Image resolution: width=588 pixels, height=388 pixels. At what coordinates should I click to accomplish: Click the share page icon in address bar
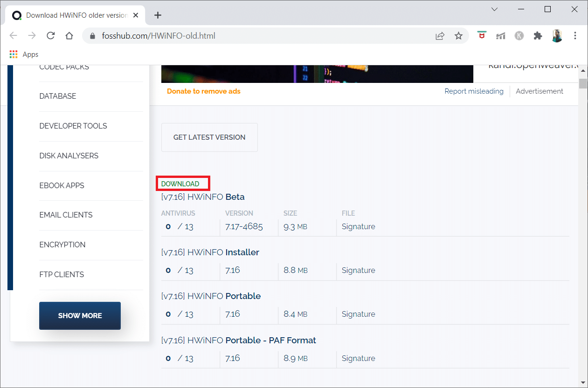tap(440, 36)
